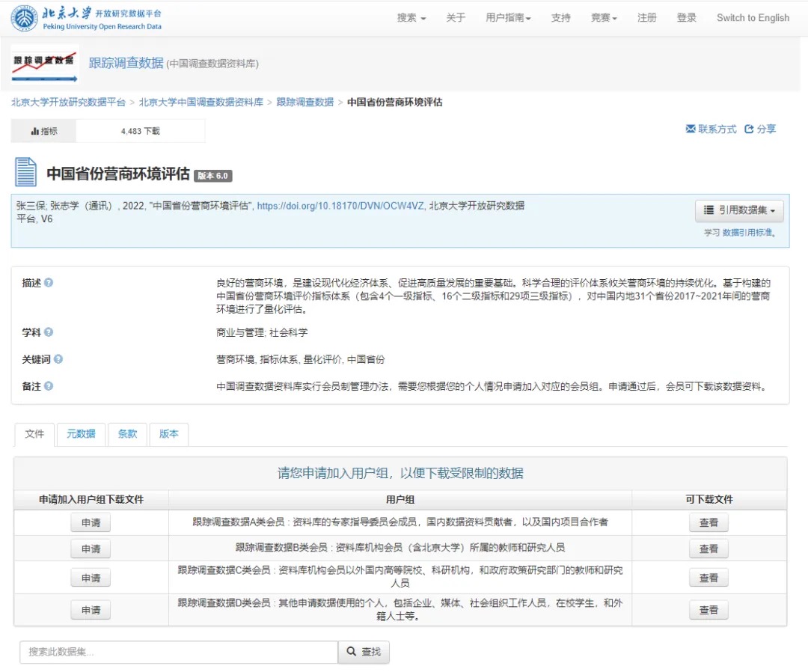The image size is (808, 672).
Task: Click the dataset document icon beside the title
Action: [25, 173]
